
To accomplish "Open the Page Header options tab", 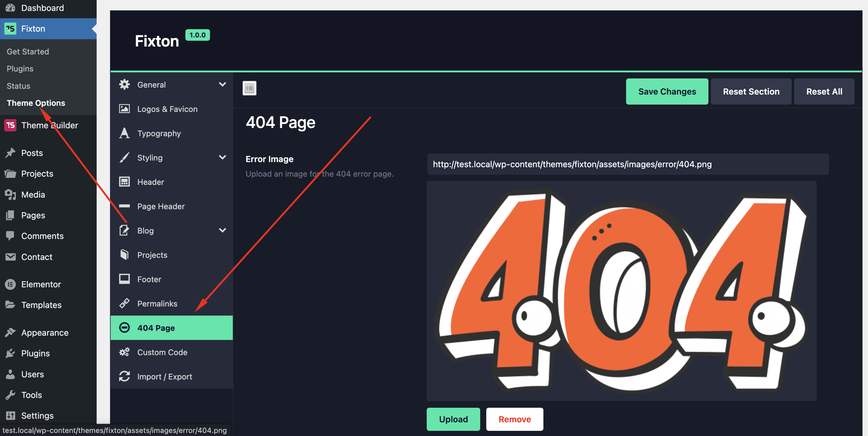I will (161, 206).
